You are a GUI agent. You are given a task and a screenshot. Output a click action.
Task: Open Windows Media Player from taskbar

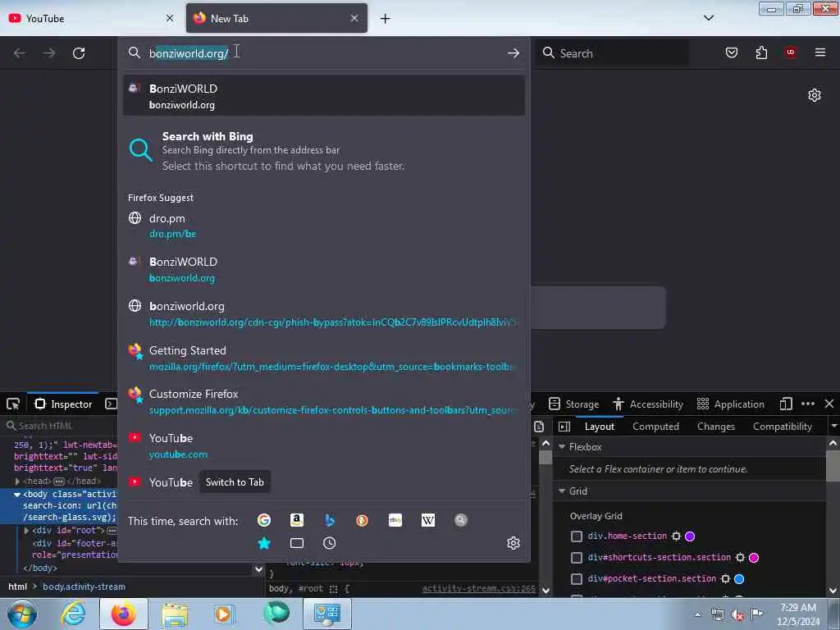pyautogui.click(x=225, y=614)
